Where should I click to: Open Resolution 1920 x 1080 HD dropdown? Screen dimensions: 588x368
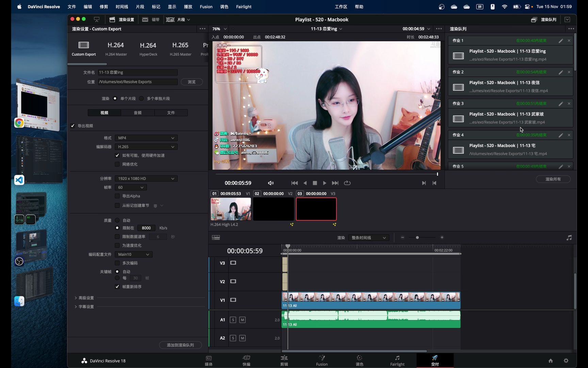point(146,179)
